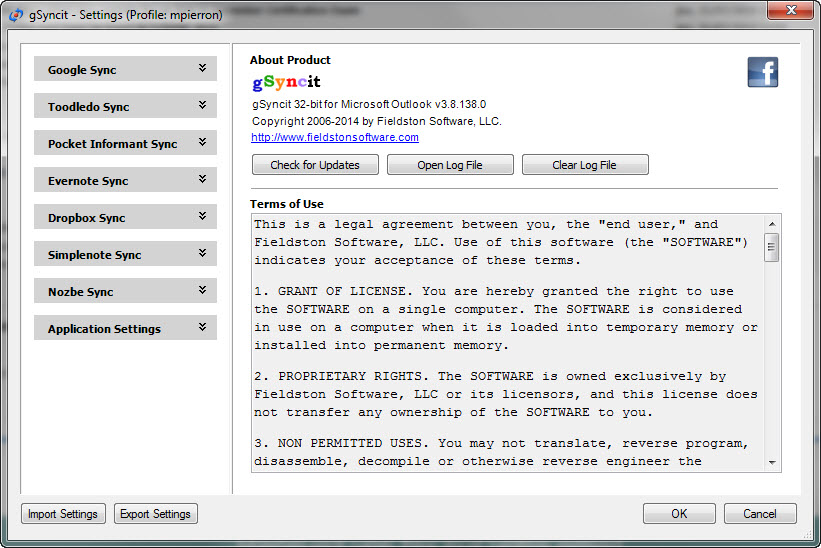Open the Facebook page icon
Viewport: 821px width, 548px height.
(762, 72)
